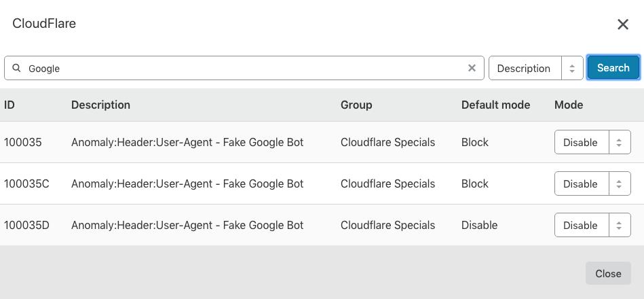Screen dimensions: 644x299
Task: Clear the Google search text
Action: point(472,68)
